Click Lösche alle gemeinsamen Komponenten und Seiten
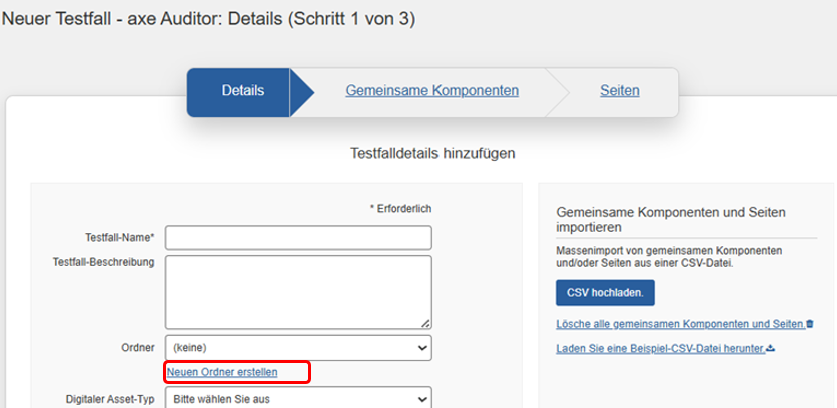Viewport: 837px width, 408px height. coord(680,324)
